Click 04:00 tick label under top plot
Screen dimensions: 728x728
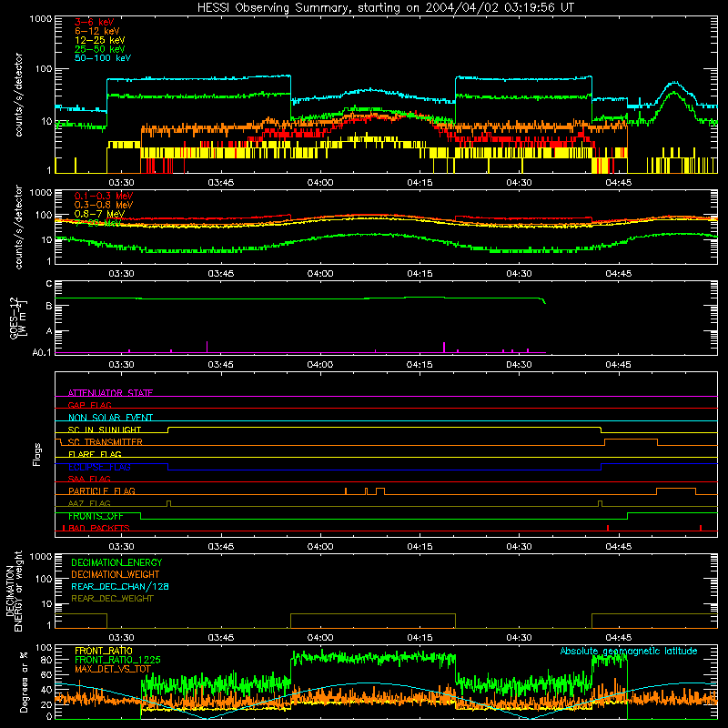tap(320, 183)
